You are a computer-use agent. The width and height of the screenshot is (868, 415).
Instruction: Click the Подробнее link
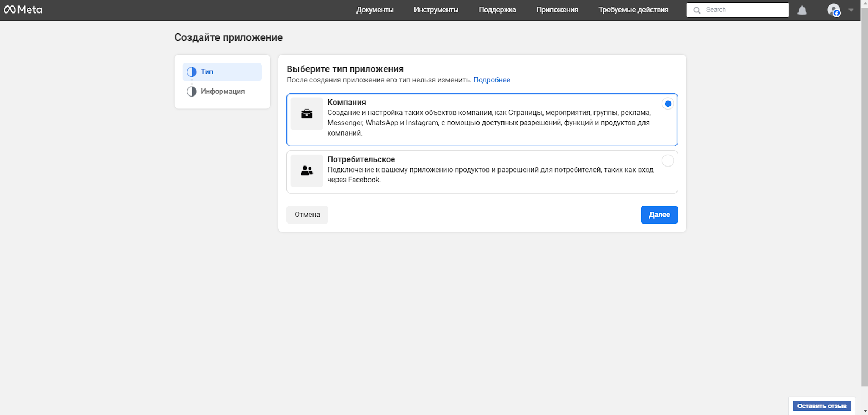[492, 80]
